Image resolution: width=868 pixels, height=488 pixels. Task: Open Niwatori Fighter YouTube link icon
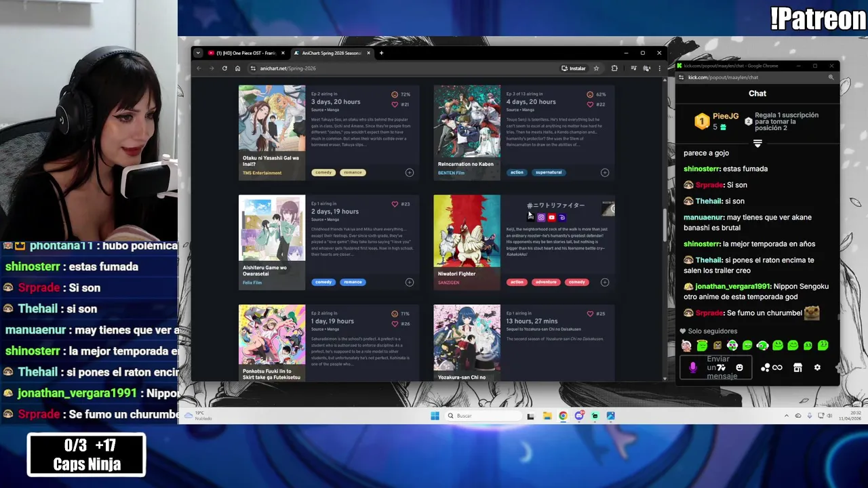[x=551, y=218]
